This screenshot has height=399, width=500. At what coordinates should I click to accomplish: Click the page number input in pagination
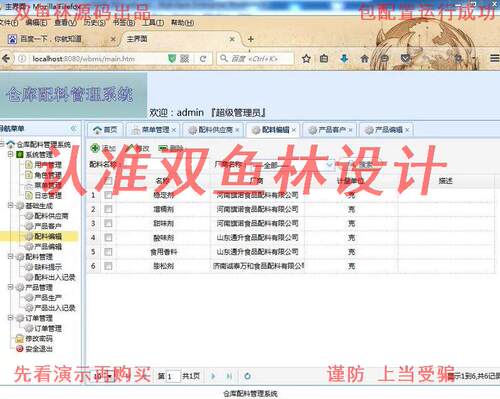[x=173, y=376]
